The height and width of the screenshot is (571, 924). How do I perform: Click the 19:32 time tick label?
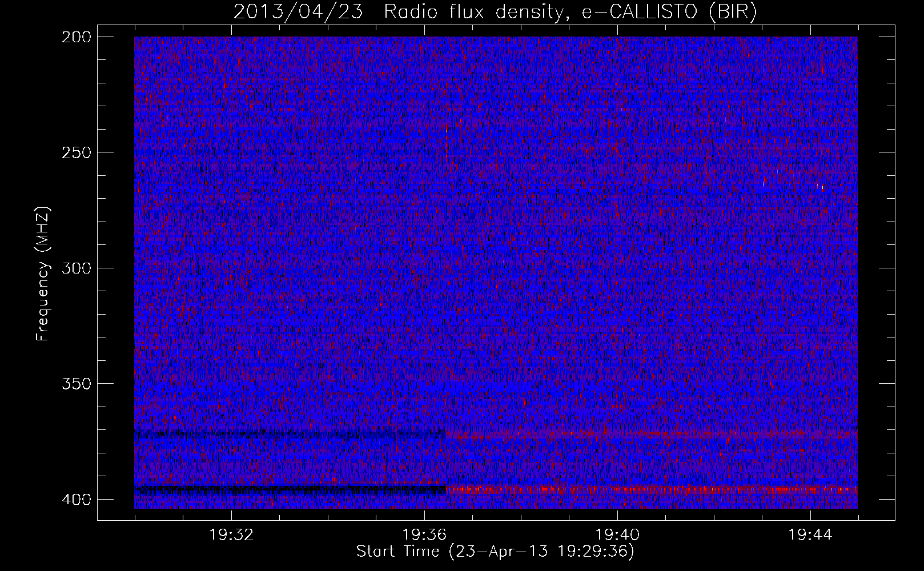[x=231, y=535]
